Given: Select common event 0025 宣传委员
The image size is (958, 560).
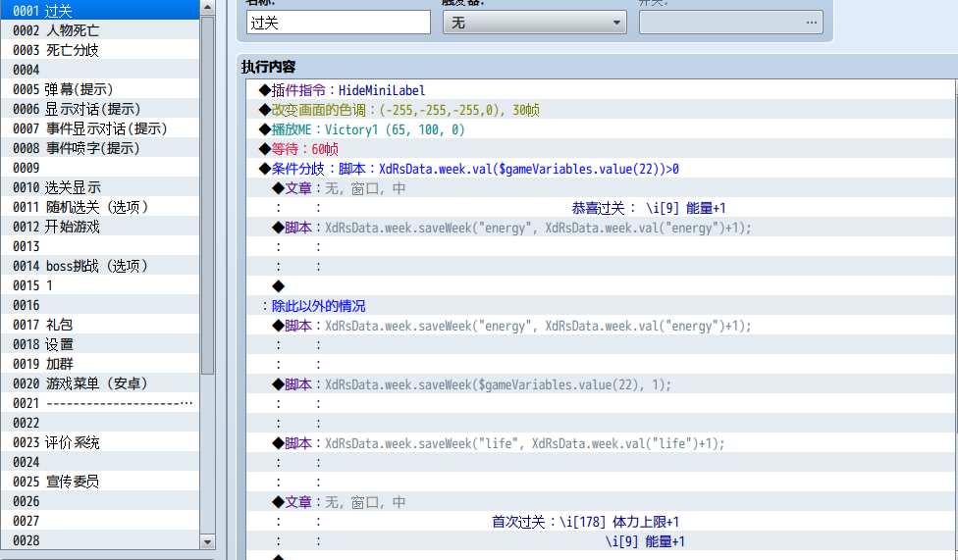Looking at the screenshot, I should pyautogui.click(x=100, y=482).
